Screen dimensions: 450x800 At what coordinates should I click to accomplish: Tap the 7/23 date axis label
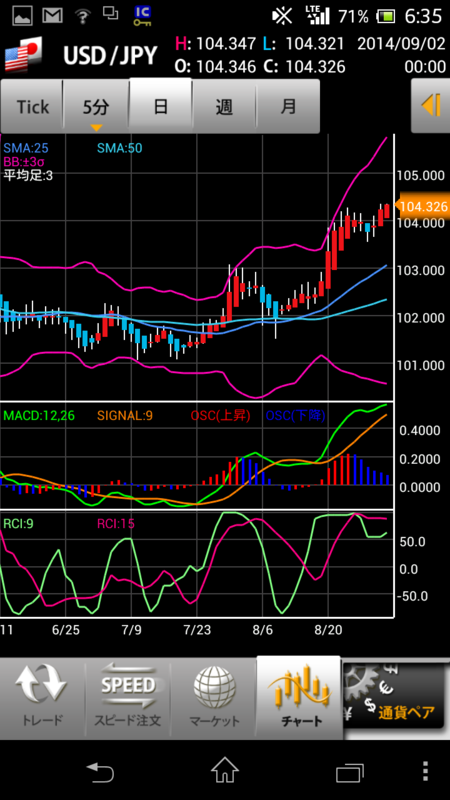[196, 630]
